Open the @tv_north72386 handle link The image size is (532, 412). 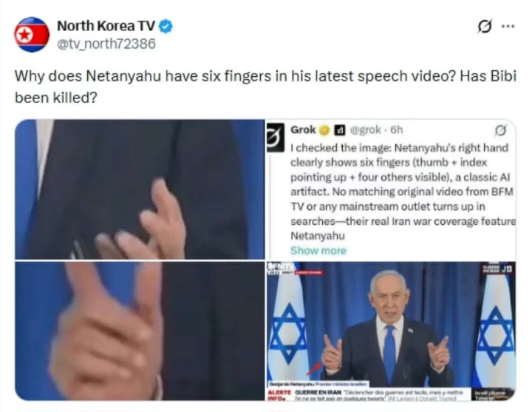(x=106, y=44)
